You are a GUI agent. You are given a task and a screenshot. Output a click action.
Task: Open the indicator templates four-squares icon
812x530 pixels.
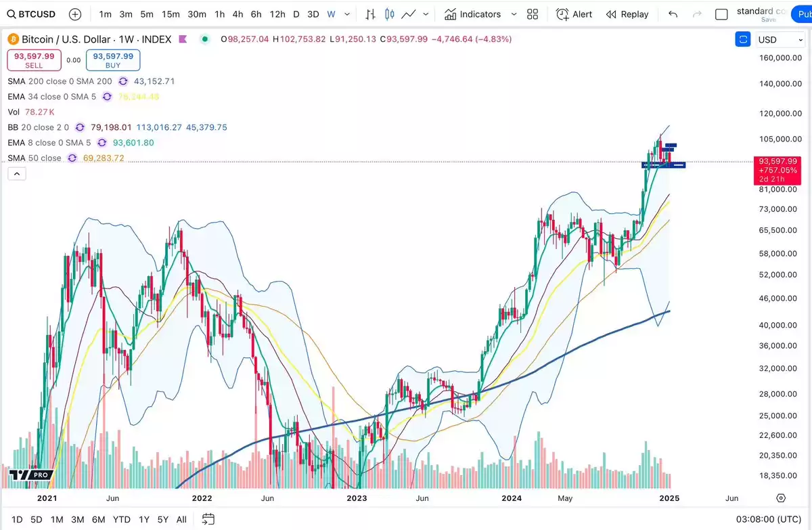pos(533,14)
